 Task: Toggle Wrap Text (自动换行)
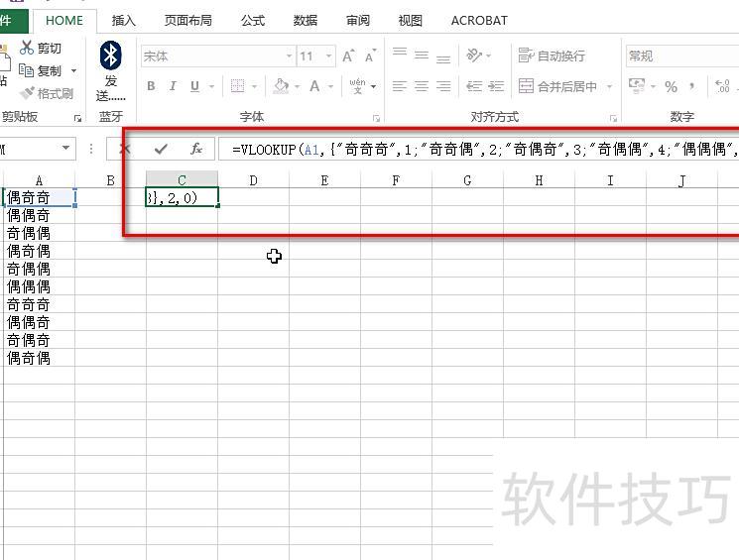pyautogui.click(x=552, y=56)
